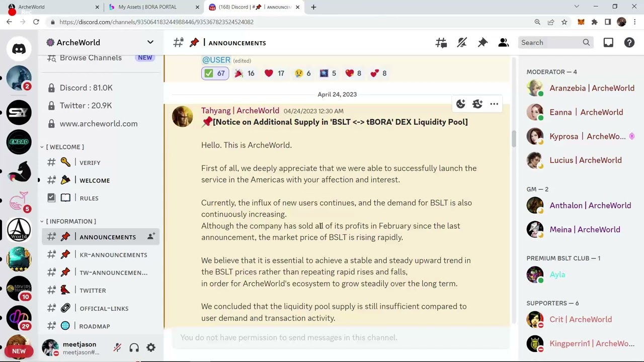This screenshot has height=362, width=644.
Task: Click Add Super Reaction icon on message
Action: click(477, 104)
